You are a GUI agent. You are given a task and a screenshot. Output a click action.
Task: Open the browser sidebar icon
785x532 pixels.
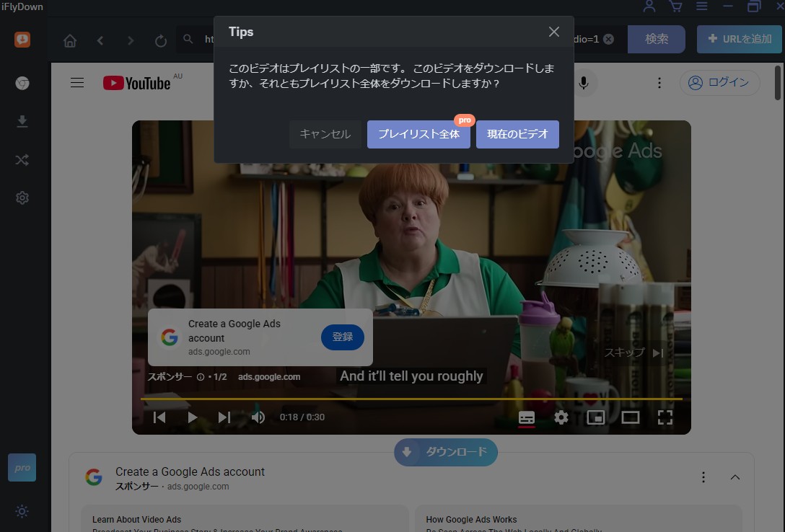point(22,83)
